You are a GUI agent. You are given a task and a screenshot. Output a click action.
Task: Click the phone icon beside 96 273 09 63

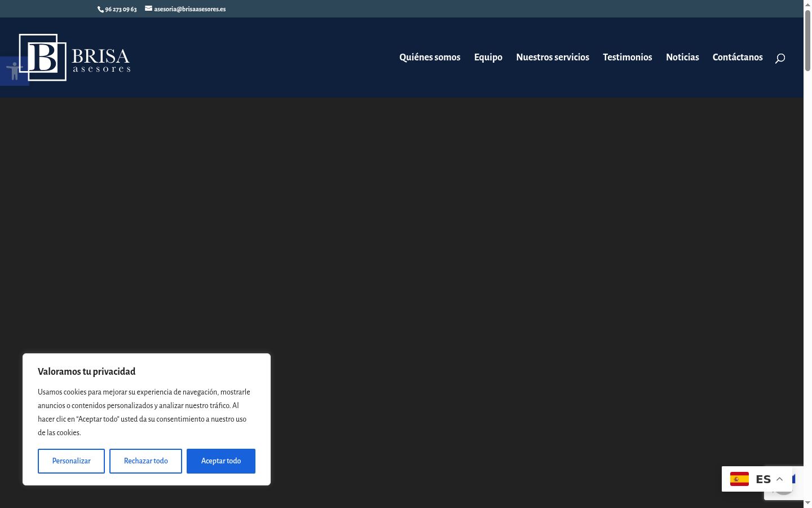click(100, 9)
